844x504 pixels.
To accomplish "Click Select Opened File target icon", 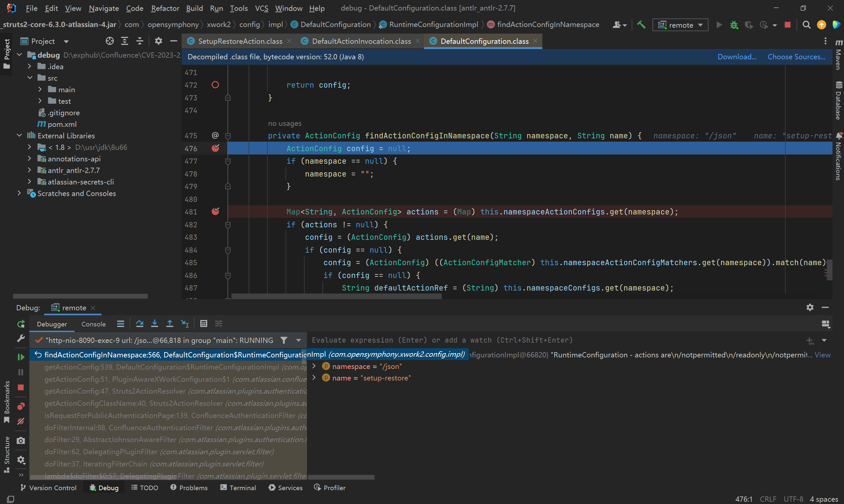I will (109, 41).
